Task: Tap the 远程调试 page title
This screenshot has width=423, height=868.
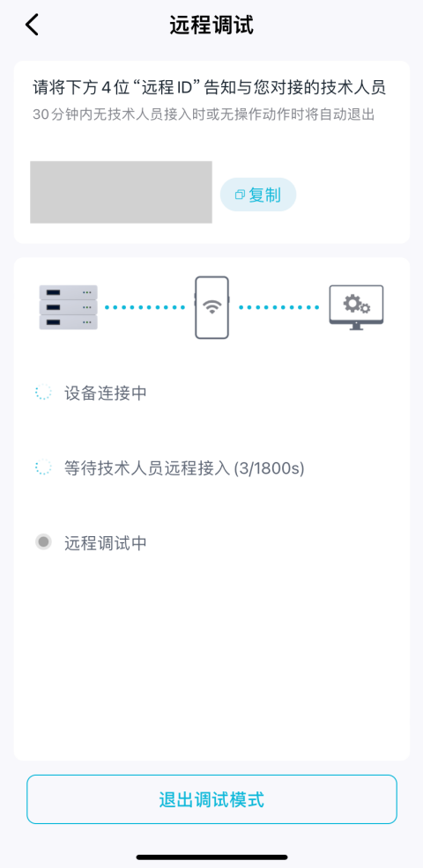Action: (x=211, y=26)
